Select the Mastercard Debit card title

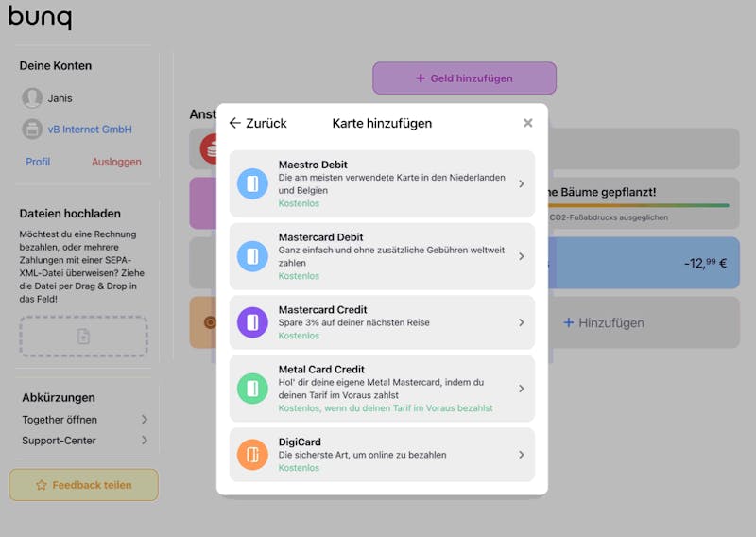pyautogui.click(x=320, y=237)
